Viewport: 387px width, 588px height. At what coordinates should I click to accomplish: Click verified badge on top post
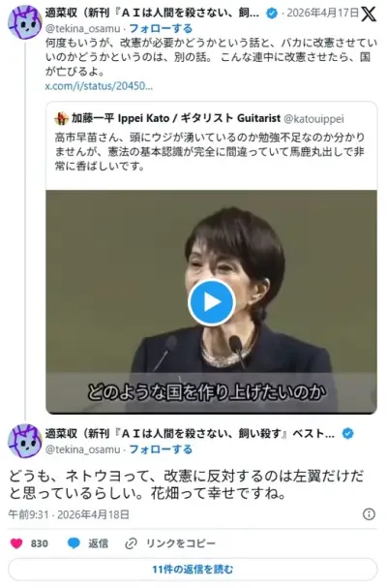(x=272, y=14)
